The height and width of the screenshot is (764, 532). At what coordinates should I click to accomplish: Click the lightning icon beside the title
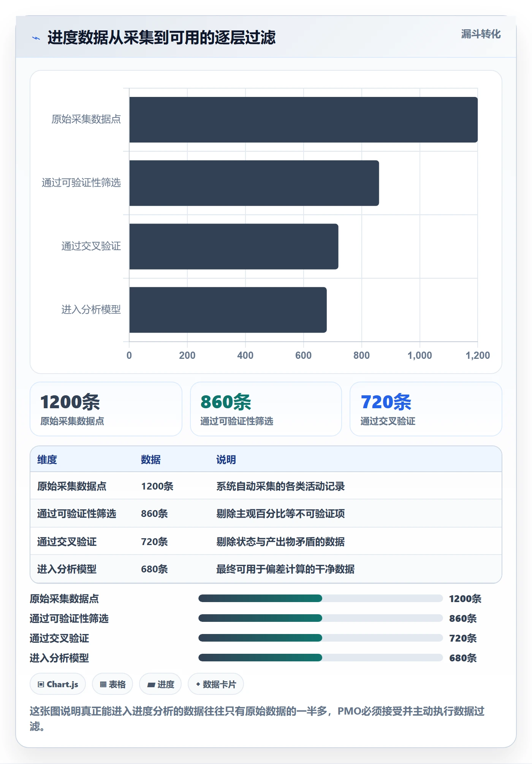(x=36, y=38)
